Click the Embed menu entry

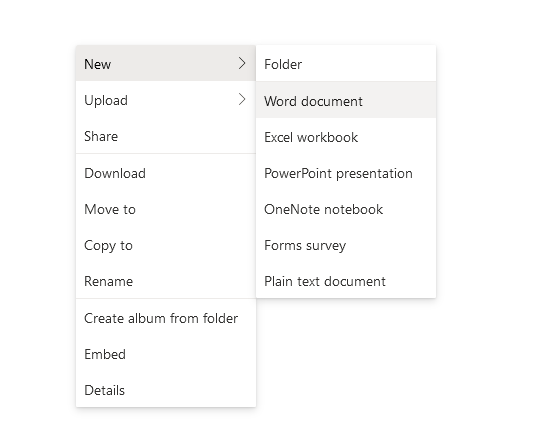pyautogui.click(x=166, y=354)
